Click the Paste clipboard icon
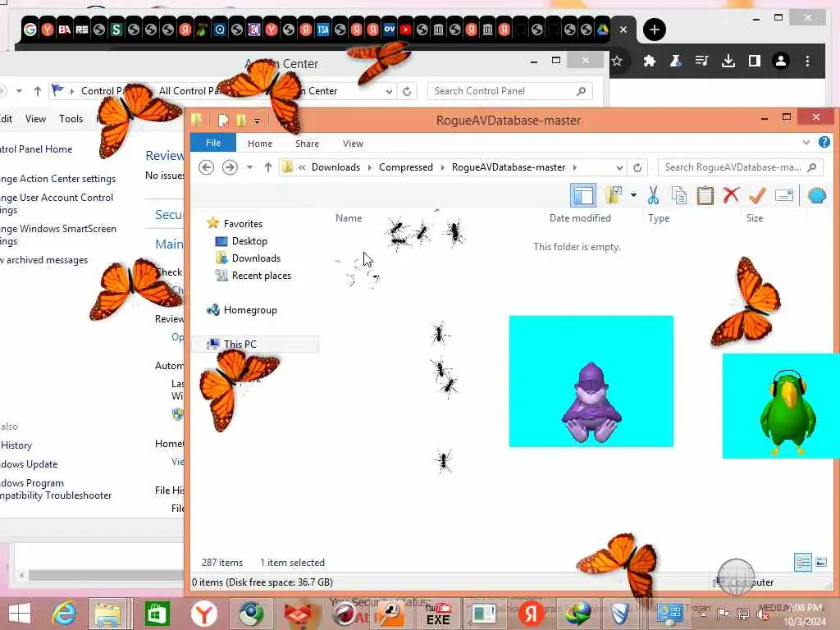Viewport: 840px width, 630px height. [705, 195]
